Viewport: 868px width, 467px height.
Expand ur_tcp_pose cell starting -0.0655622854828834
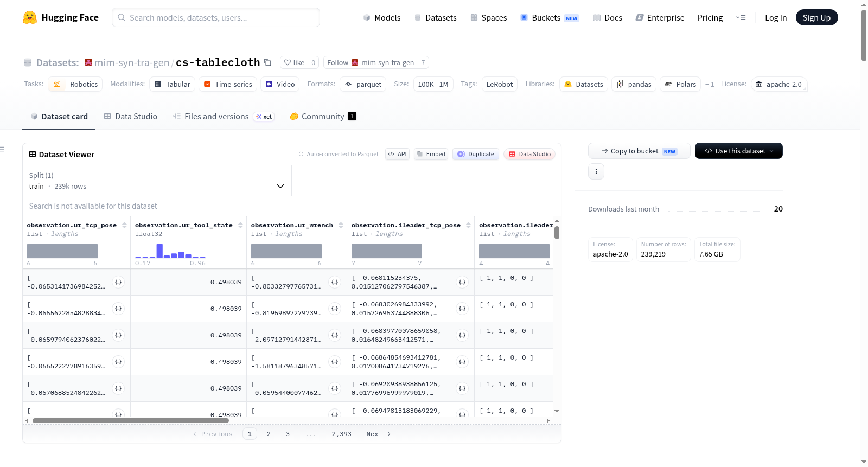pos(118,309)
